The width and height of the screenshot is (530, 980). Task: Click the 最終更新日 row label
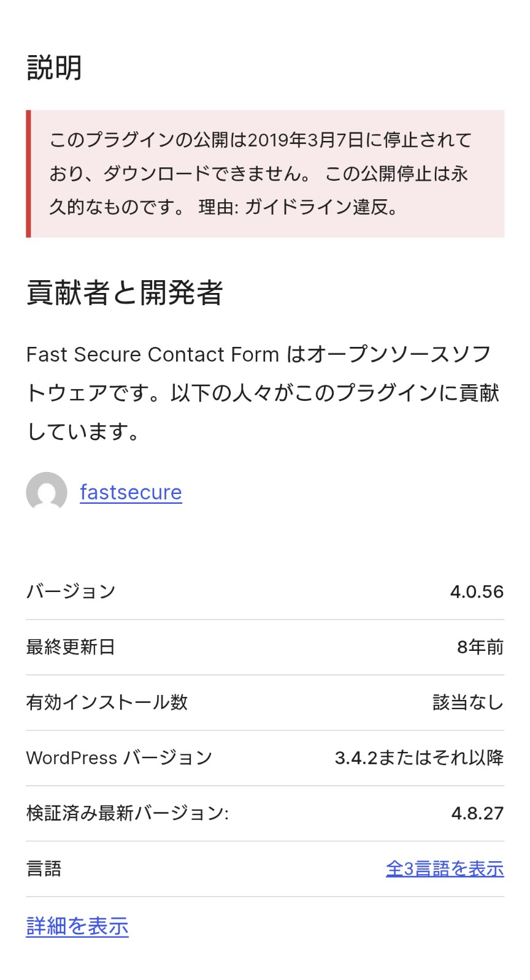point(71,647)
